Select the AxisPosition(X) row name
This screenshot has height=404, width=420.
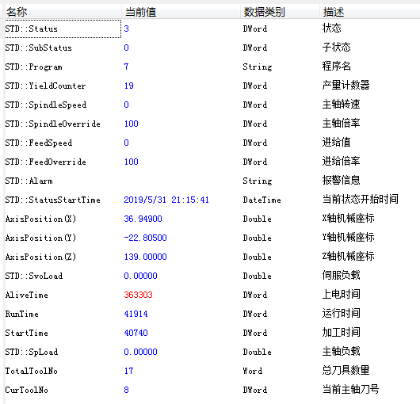coord(41,219)
